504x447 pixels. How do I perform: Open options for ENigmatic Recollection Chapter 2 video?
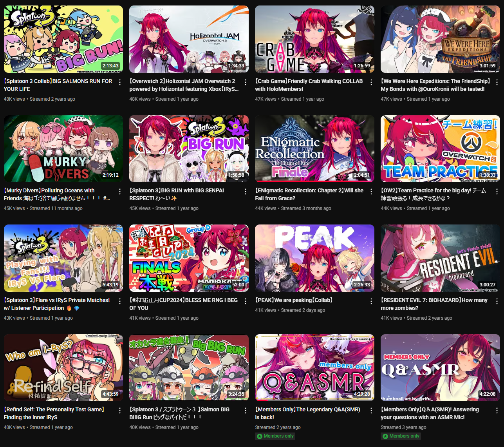point(371,192)
